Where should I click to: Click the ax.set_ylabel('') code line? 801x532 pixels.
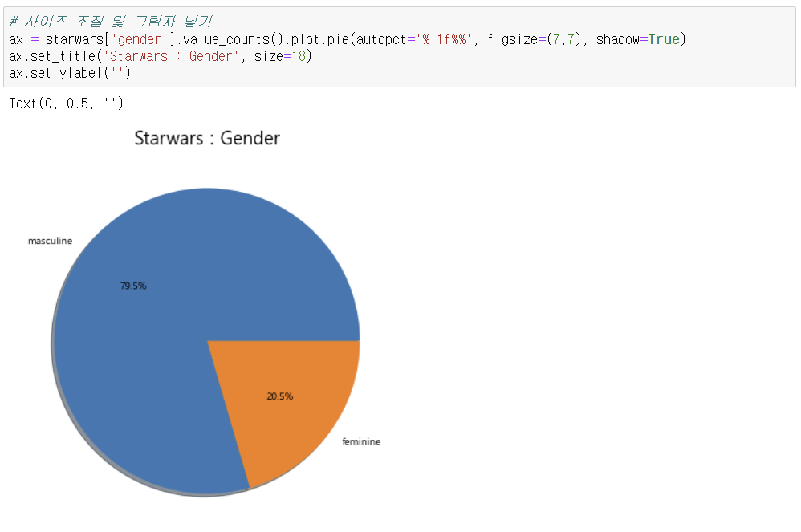(x=70, y=73)
